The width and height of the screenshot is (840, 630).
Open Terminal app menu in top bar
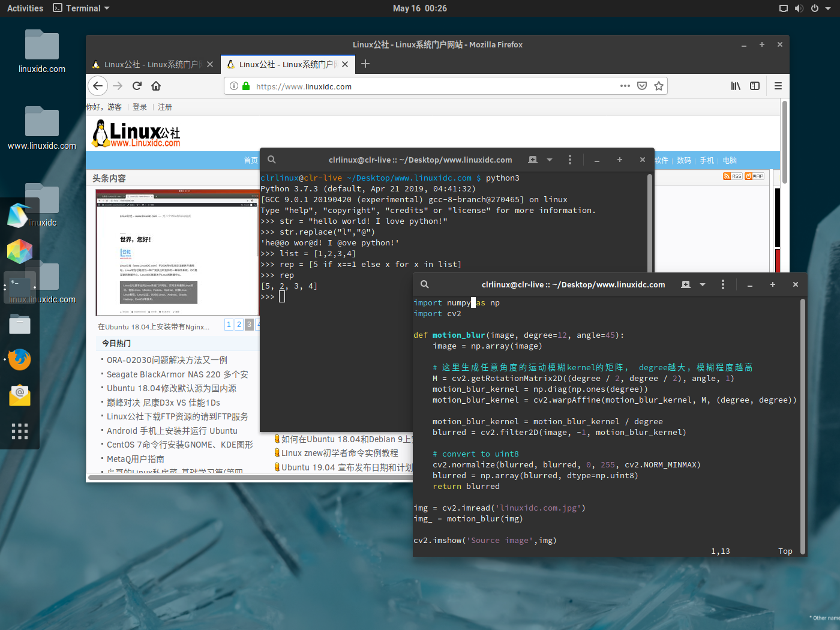tap(82, 8)
